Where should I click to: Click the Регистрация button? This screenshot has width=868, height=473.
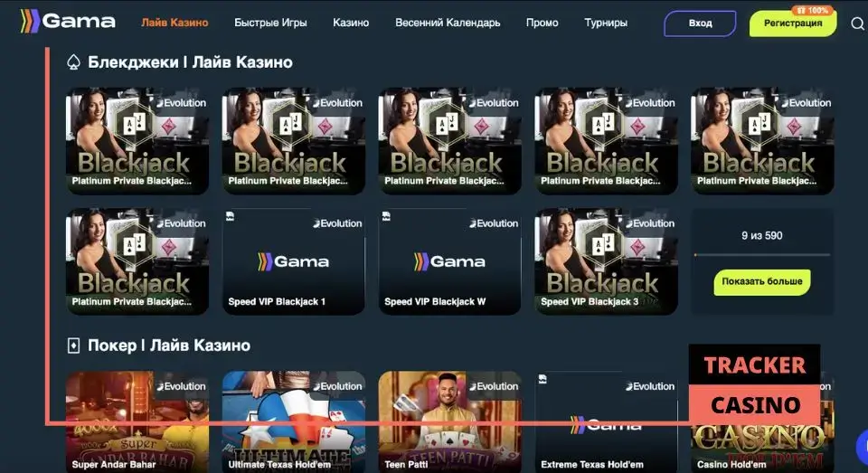click(793, 24)
